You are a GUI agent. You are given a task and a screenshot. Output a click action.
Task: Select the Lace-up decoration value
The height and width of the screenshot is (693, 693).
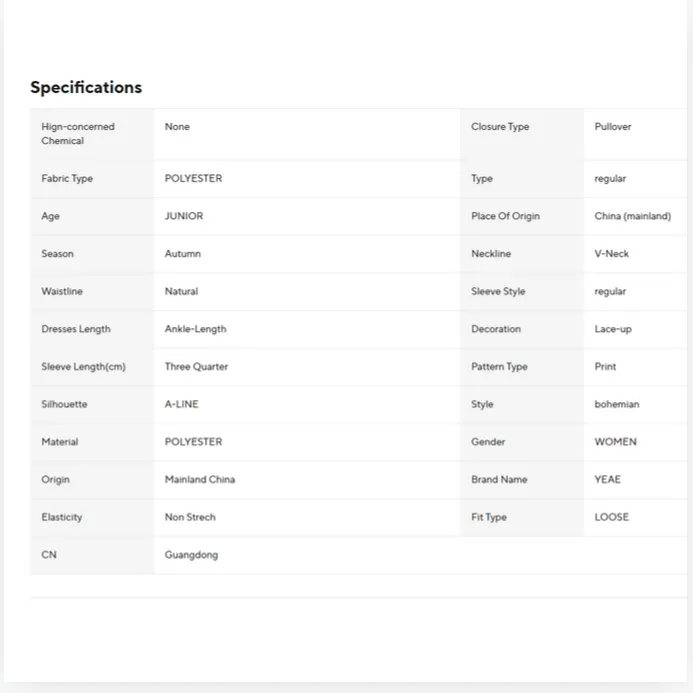[x=613, y=329]
